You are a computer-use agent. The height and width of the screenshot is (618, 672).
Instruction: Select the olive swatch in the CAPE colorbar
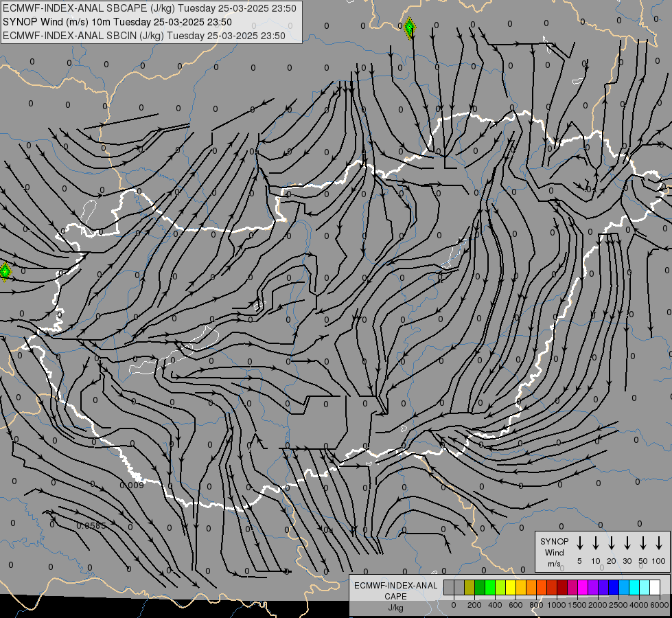click(x=470, y=587)
